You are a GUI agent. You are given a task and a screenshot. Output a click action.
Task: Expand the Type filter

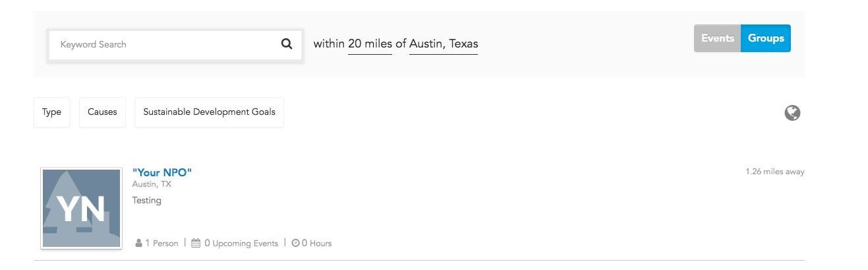point(51,112)
